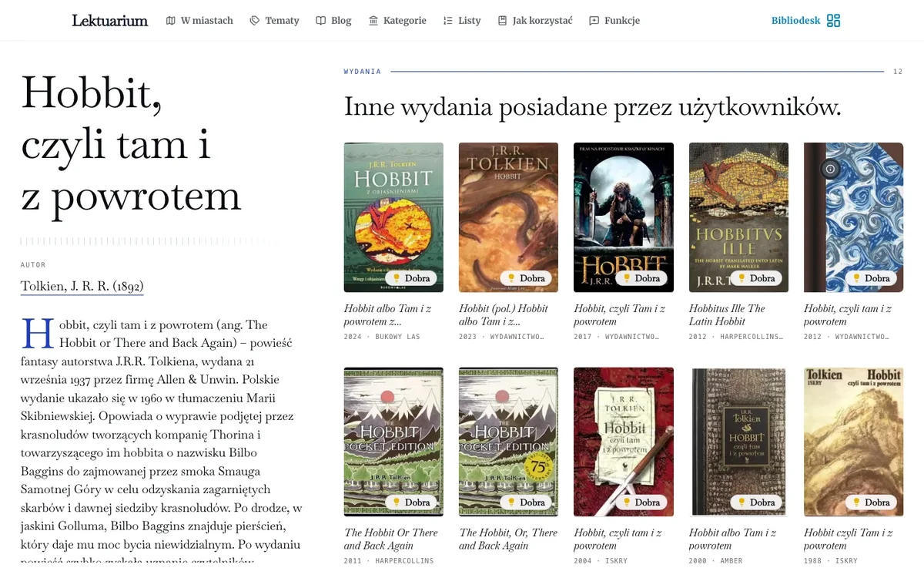Open the Tematy menu item

coord(282,21)
